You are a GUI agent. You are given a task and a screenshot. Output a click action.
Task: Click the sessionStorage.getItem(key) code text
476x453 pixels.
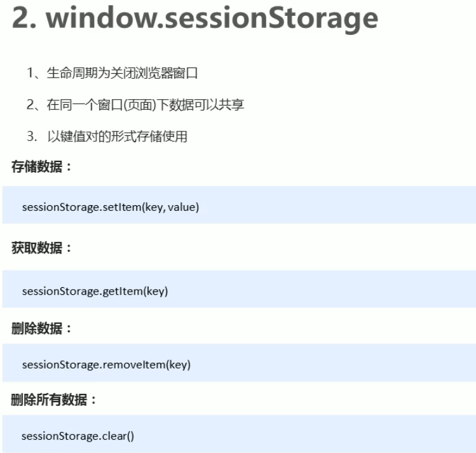95,291
